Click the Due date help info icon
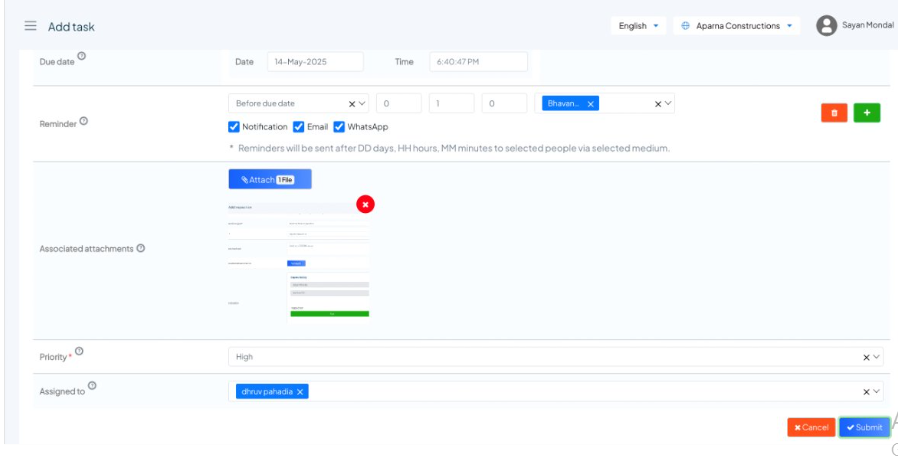The image size is (898, 460). (80, 56)
